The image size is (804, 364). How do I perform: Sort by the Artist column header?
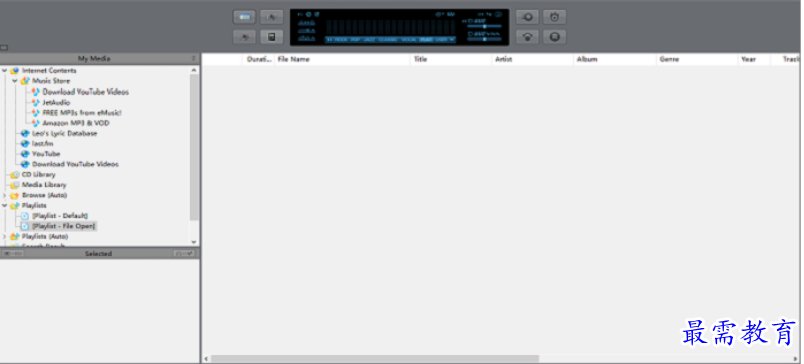[532, 59]
